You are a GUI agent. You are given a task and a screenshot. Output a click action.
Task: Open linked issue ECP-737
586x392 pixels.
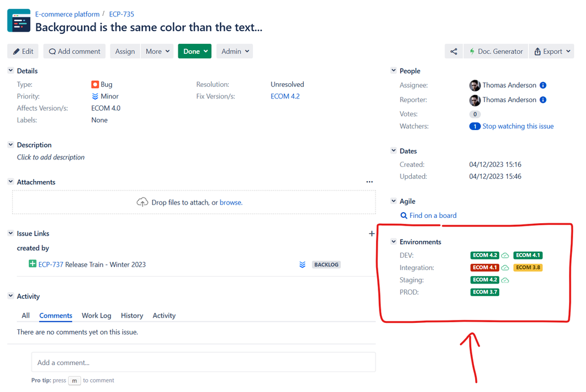[x=51, y=264]
